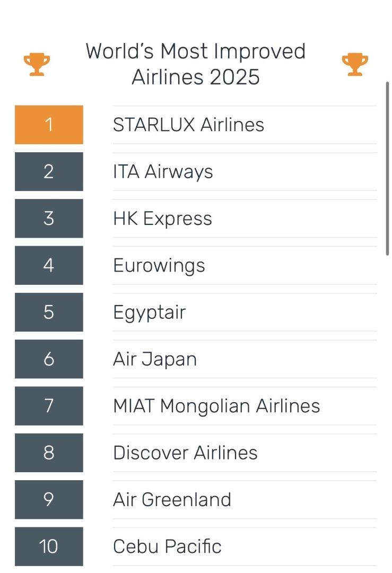392x573 pixels.
Task: Tap the Egyptair list entry
Action: 149,312
